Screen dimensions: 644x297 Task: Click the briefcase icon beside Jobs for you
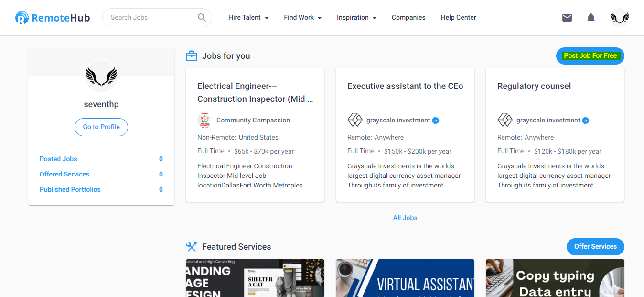click(x=192, y=56)
